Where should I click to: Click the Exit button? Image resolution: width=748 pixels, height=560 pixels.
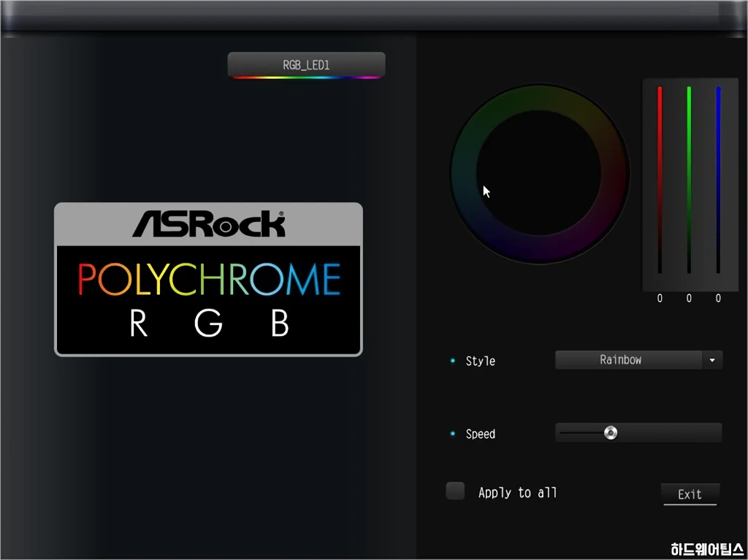[690, 494]
